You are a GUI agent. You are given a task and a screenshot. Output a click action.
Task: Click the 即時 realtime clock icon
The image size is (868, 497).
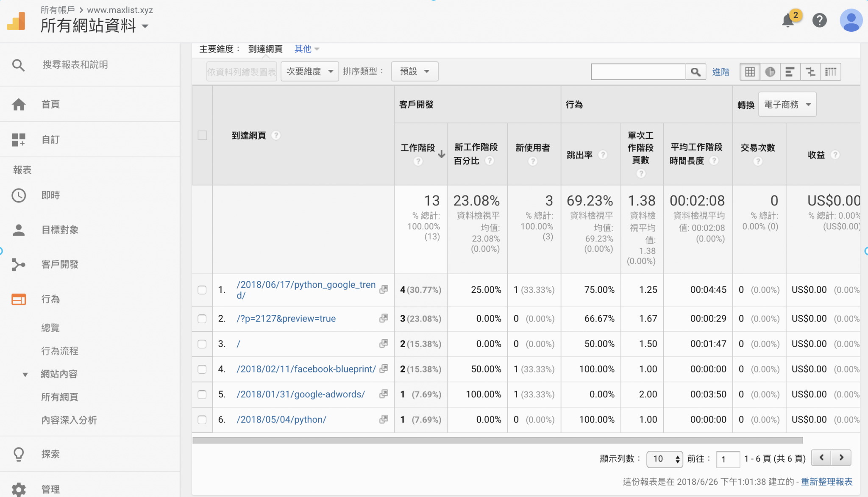(x=19, y=195)
